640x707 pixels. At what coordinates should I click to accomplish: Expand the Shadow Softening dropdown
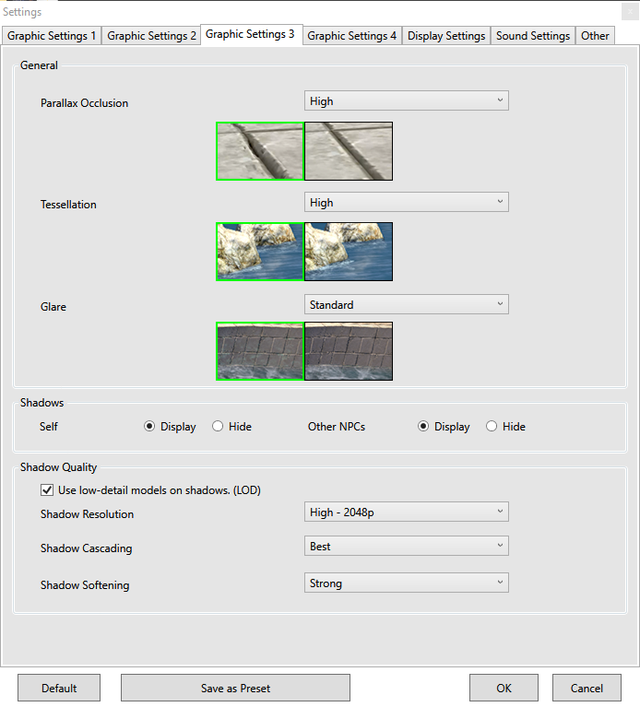(x=406, y=583)
